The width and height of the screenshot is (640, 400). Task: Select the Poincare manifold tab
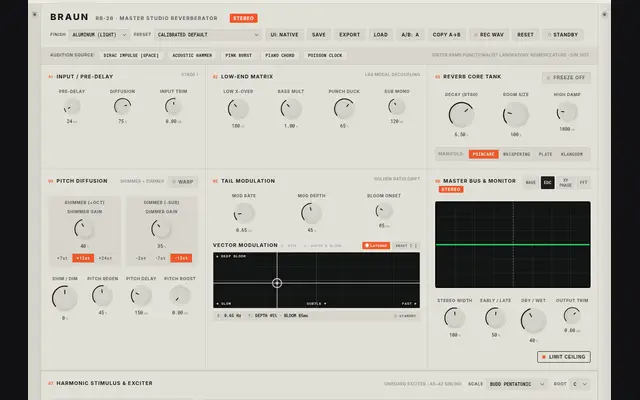483,154
